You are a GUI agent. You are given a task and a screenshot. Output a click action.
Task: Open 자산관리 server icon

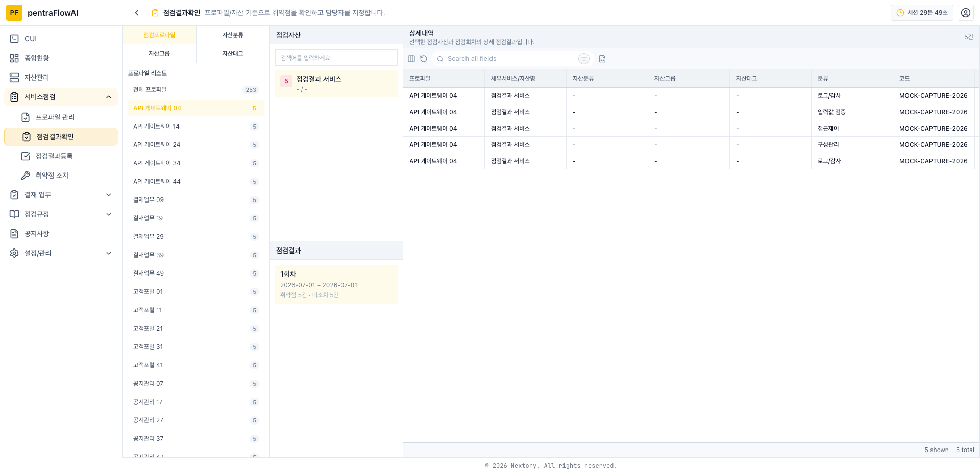(14, 78)
